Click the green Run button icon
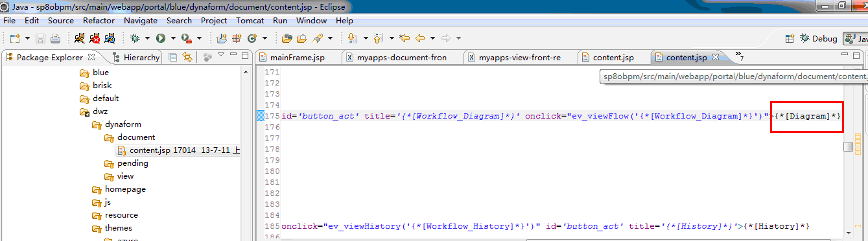This screenshot has width=868, height=241. (x=160, y=38)
